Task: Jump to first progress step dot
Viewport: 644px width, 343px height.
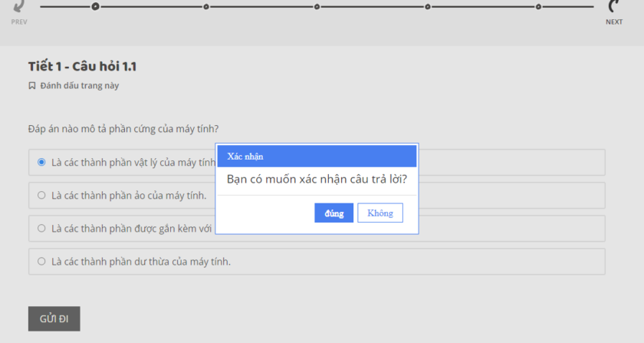Action: [95, 7]
